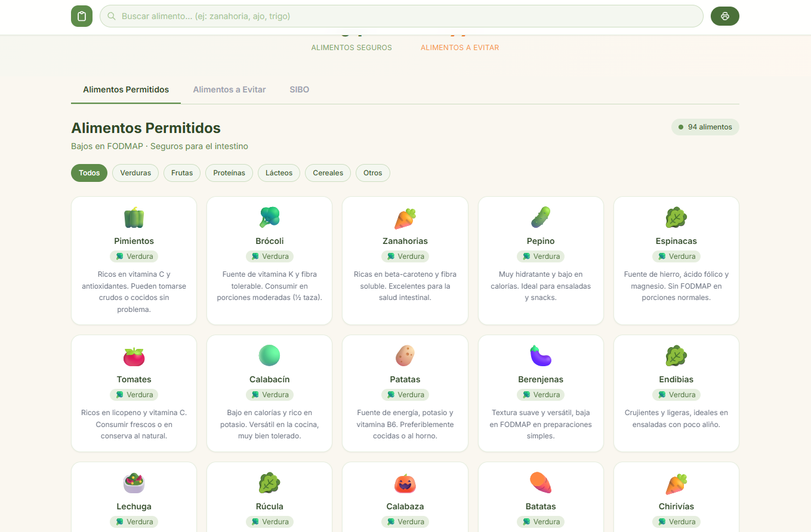
Task: Click the Verdura tag under Rúcula
Action: click(x=270, y=522)
